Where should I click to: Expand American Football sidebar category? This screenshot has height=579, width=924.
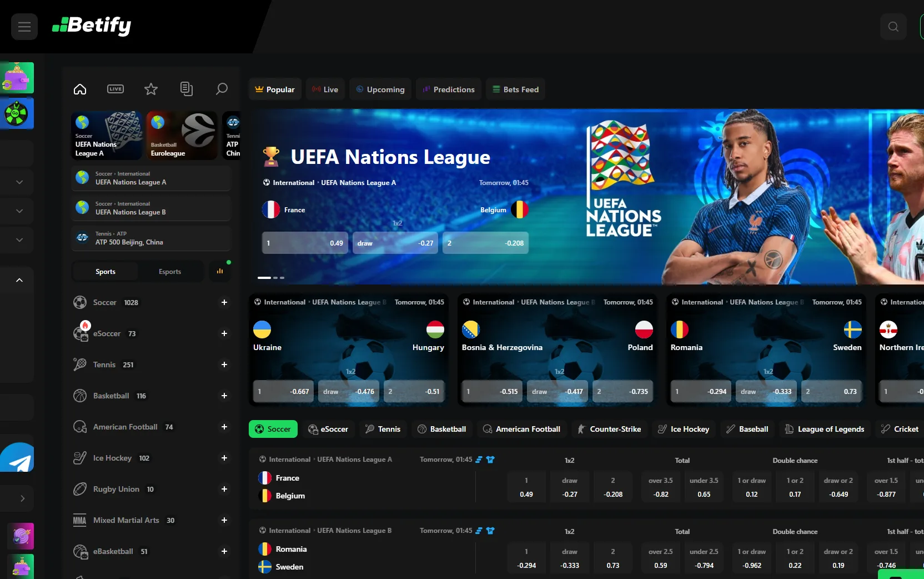pyautogui.click(x=224, y=427)
